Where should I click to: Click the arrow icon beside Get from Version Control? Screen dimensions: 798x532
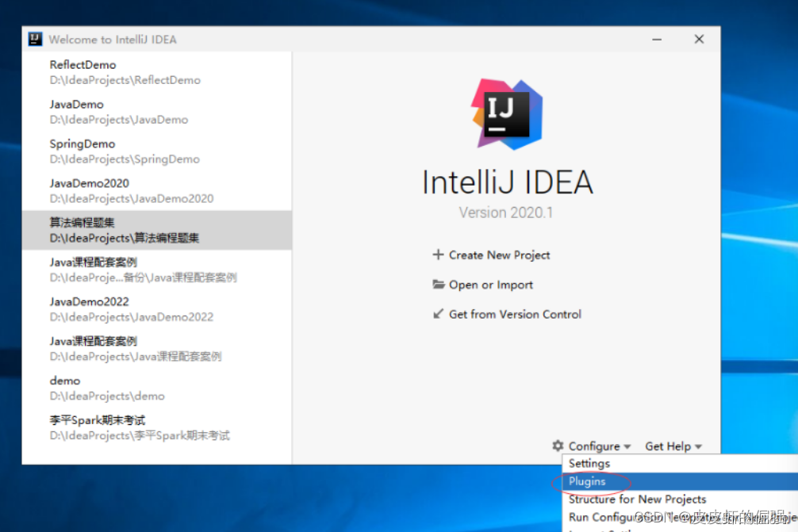pos(438,314)
